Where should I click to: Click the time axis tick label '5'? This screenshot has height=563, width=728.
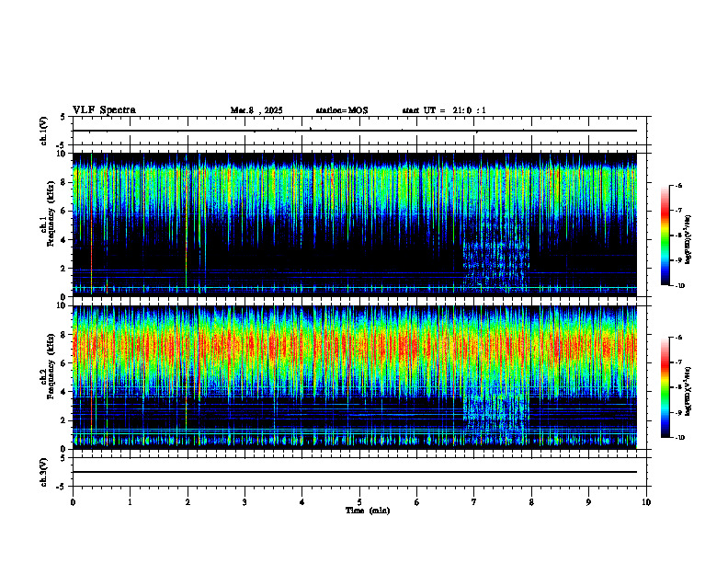(359, 502)
